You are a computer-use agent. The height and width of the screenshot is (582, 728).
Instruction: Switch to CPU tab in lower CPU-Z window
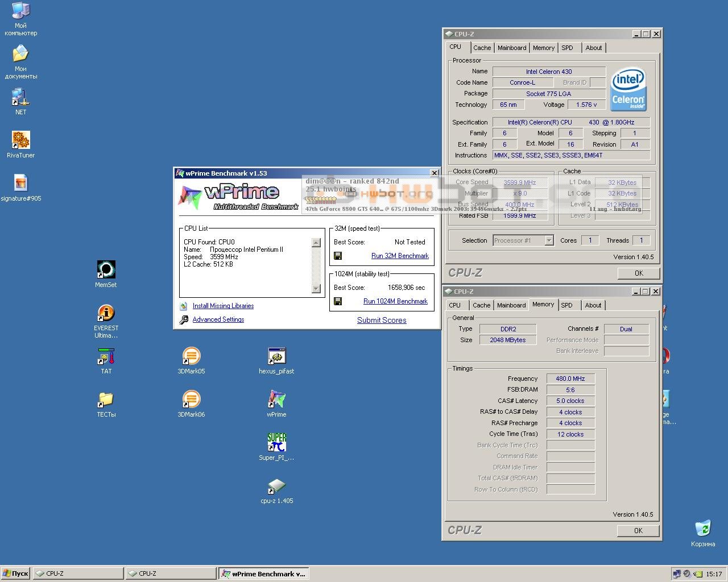(x=455, y=305)
